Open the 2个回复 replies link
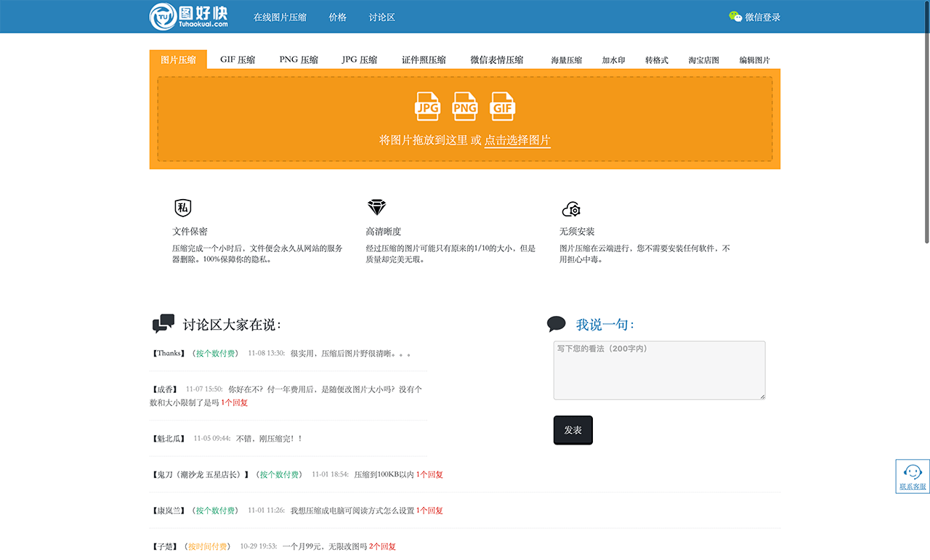This screenshot has width=930, height=560. click(x=382, y=546)
